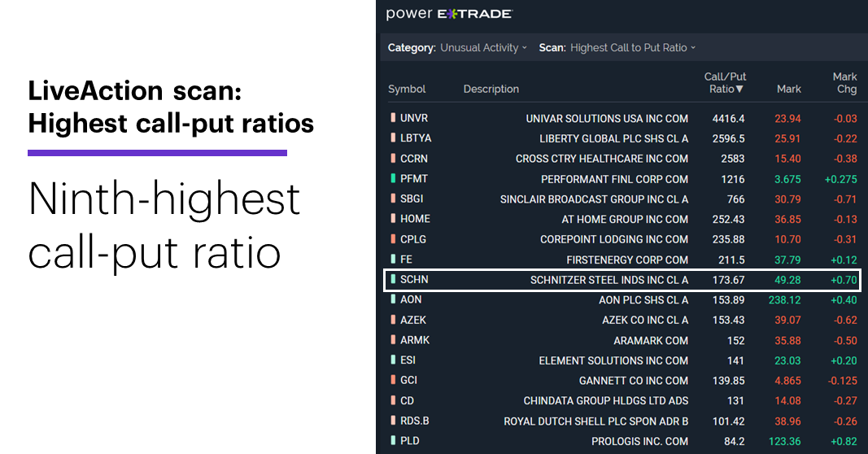
Task: Select the RDS.B symbol
Action: click(415, 421)
